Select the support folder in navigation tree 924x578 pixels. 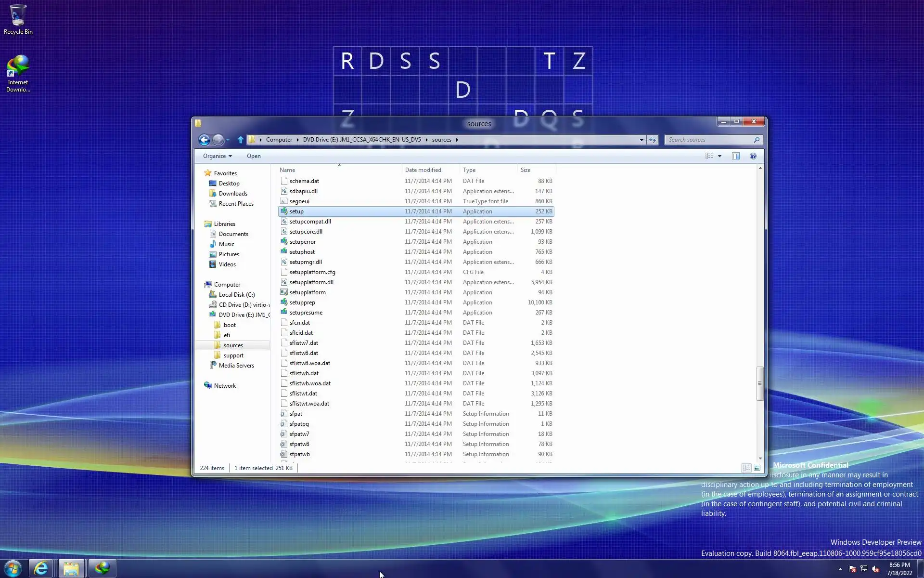click(233, 355)
